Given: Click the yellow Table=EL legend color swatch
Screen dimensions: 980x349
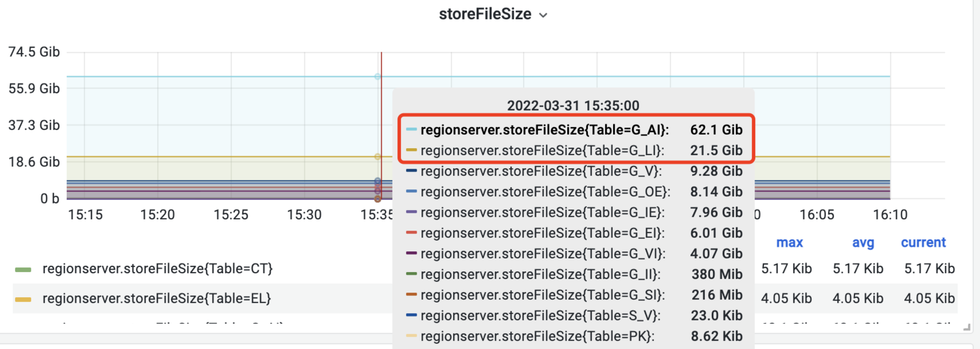Looking at the screenshot, I should pyautogui.click(x=23, y=299).
